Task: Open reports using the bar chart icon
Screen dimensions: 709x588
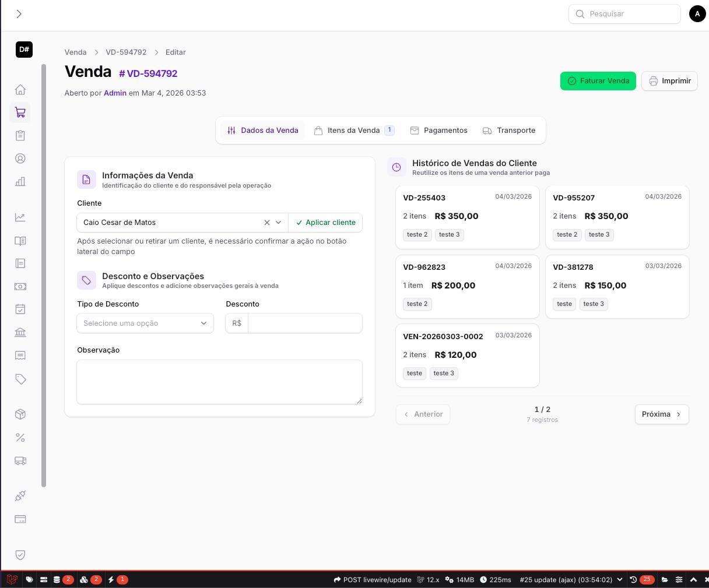Action: (x=20, y=181)
